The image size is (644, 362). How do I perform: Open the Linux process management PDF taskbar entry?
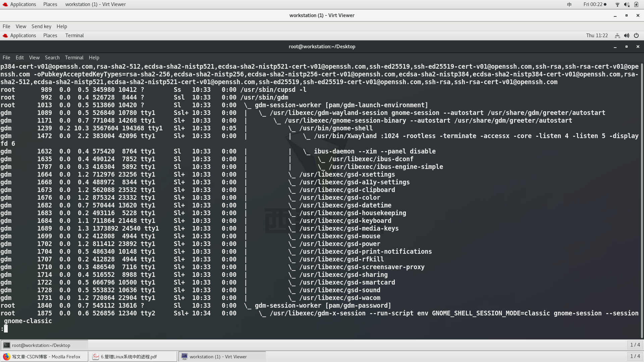pyautogui.click(x=133, y=357)
